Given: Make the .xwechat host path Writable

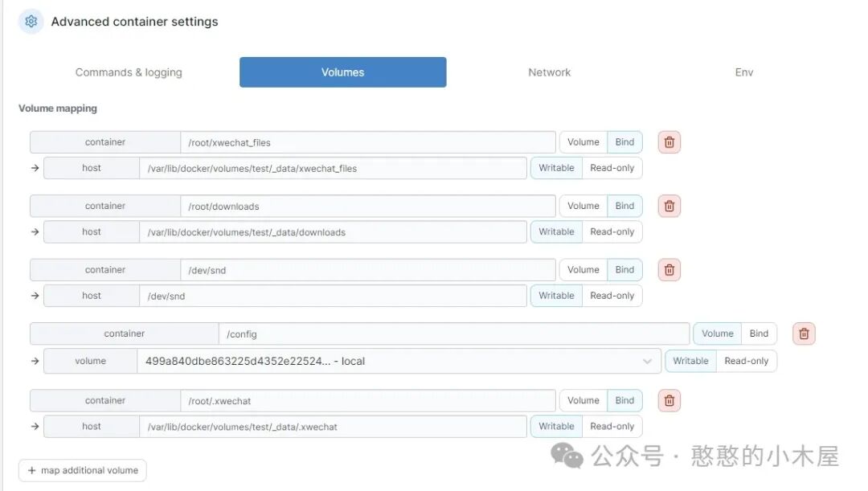Looking at the screenshot, I should 556,427.
